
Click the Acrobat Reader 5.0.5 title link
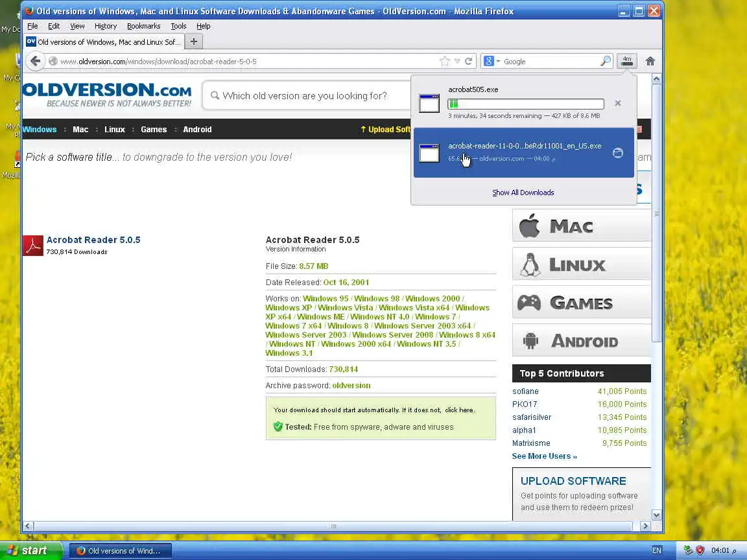pyautogui.click(x=93, y=240)
